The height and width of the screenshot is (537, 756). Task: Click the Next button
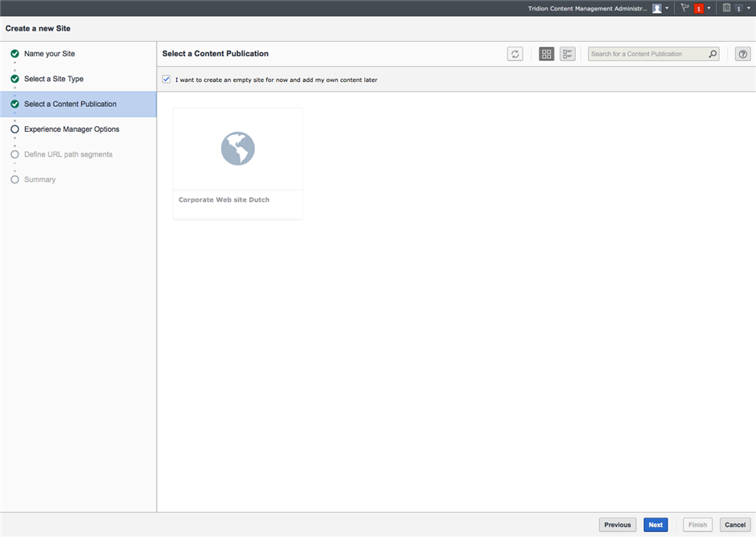click(x=655, y=525)
